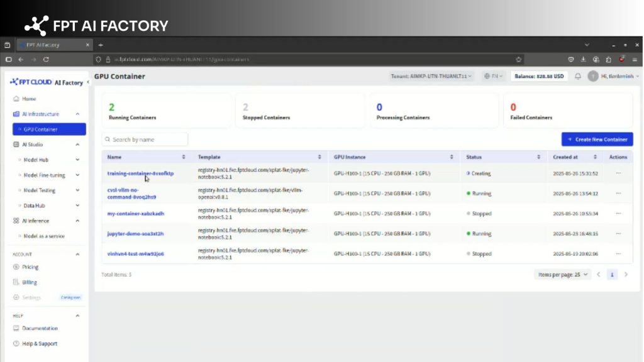Viewport: 644px width, 362px height.
Task: Open the actions menu for my-container-xabzkadh row
Action: click(x=617, y=214)
